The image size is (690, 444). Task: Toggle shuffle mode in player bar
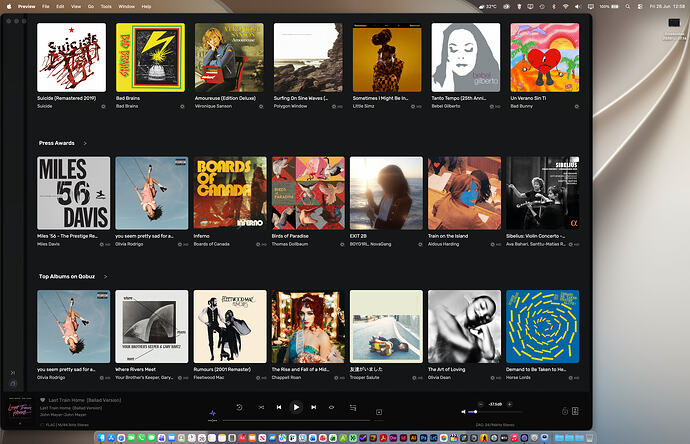[x=261, y=407]
